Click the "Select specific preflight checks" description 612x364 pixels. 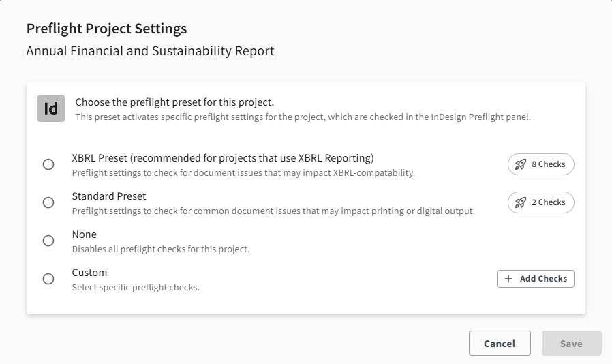[x=136, y=288]
